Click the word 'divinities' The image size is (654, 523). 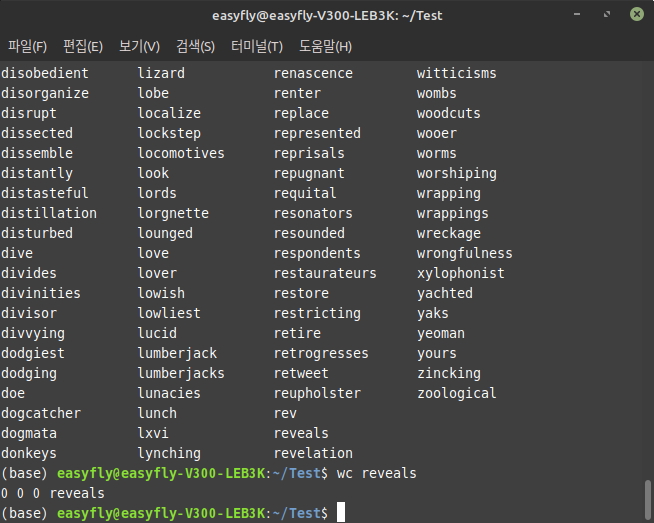(40, 294)
